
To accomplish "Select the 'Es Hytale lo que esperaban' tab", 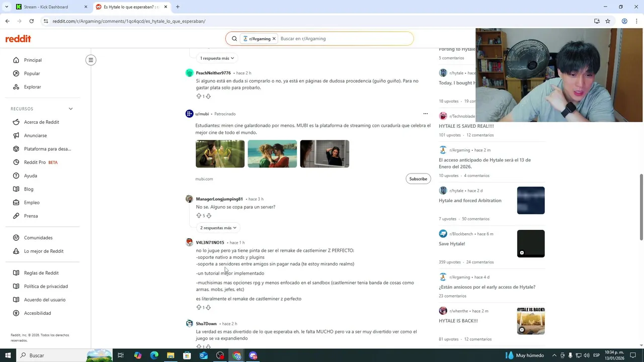I will point(131,7).
